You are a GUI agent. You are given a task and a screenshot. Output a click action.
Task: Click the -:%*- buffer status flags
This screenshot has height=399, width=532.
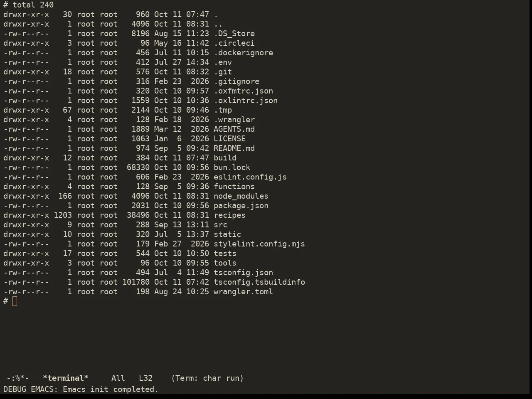(x=17, y=378)
